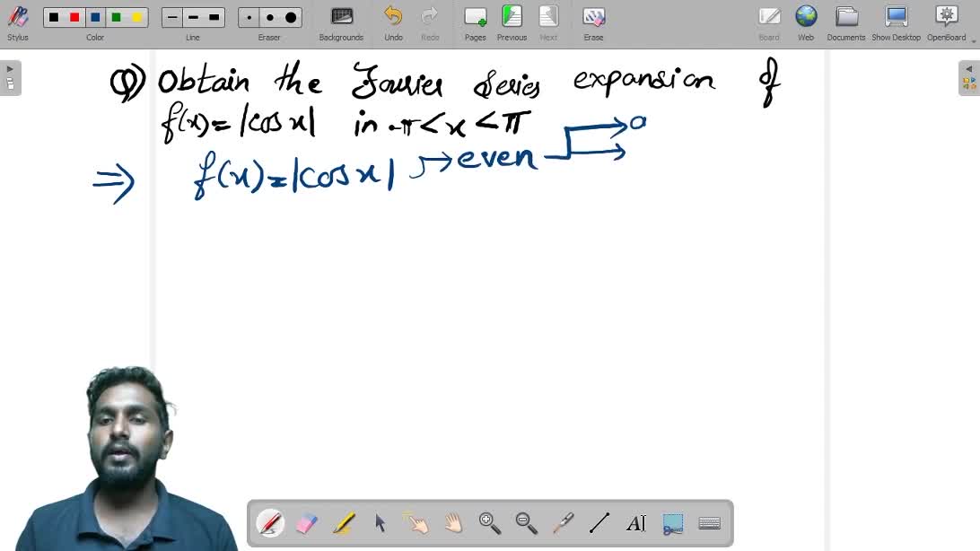The image size is (980, 551).
Task: Click Undo button
Action: click(x=393, y=22)
